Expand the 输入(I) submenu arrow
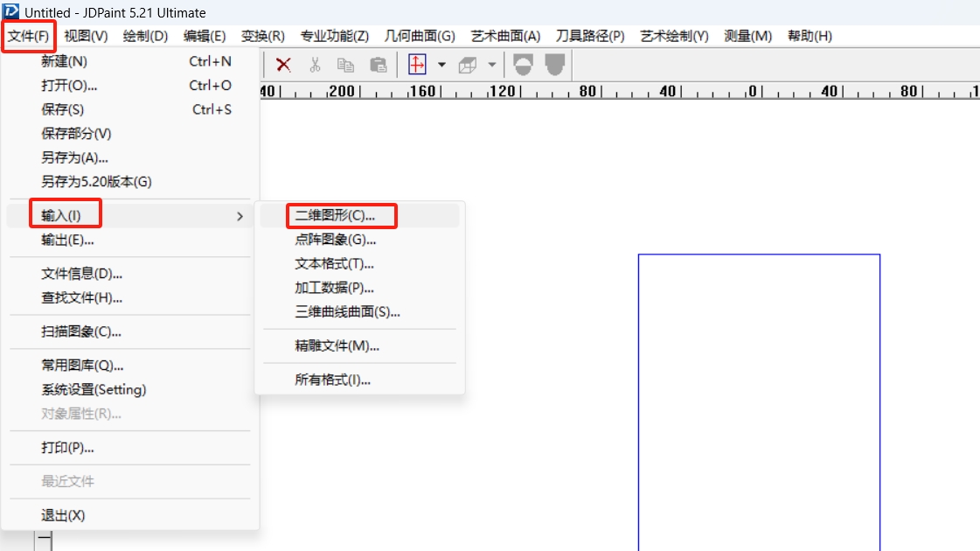 pos(240,216)
